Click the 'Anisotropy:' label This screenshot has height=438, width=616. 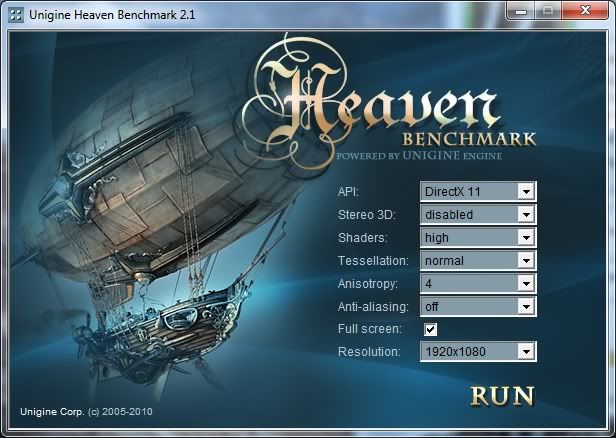[367, 284]
